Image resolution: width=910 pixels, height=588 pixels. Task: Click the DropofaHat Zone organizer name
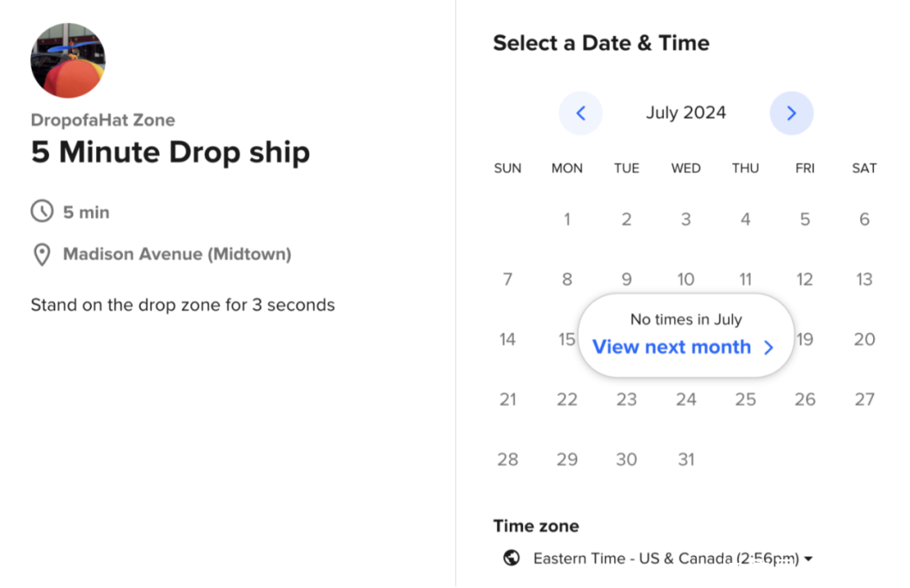click(x=103, y=120)
